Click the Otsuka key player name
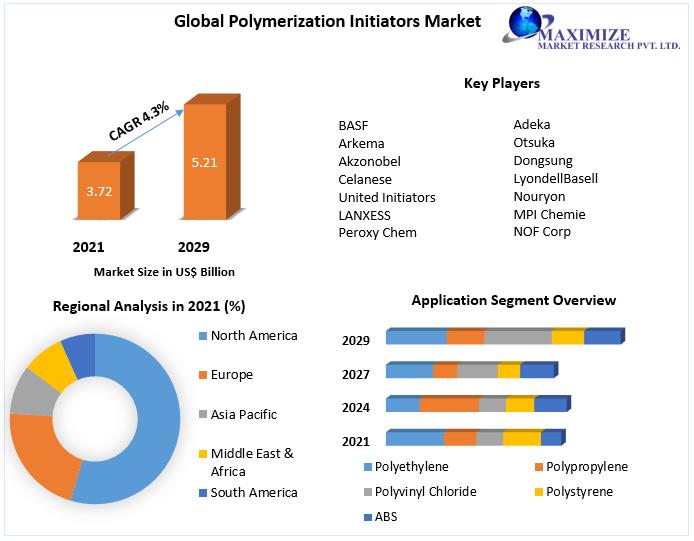Screen dimensions: 694x541 click(x=534, y=143)
